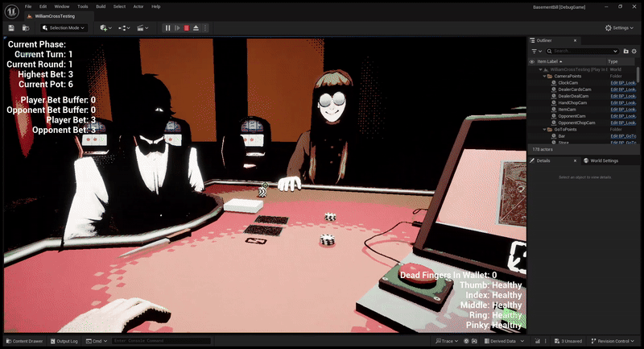Open the Edit BP link for ItemCam
The image size is (644, 349).
click(x=623, y=110)
